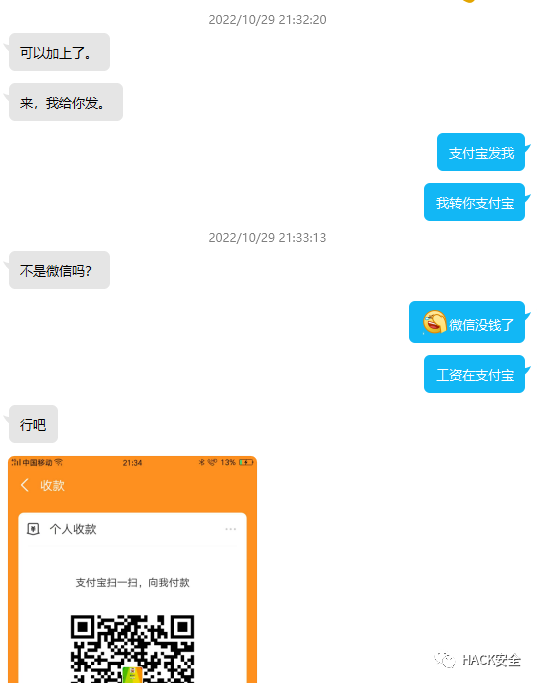Select the gray message 不是微信吗?
Viewport: 537px width, 683px height.
tap(59, 270)
